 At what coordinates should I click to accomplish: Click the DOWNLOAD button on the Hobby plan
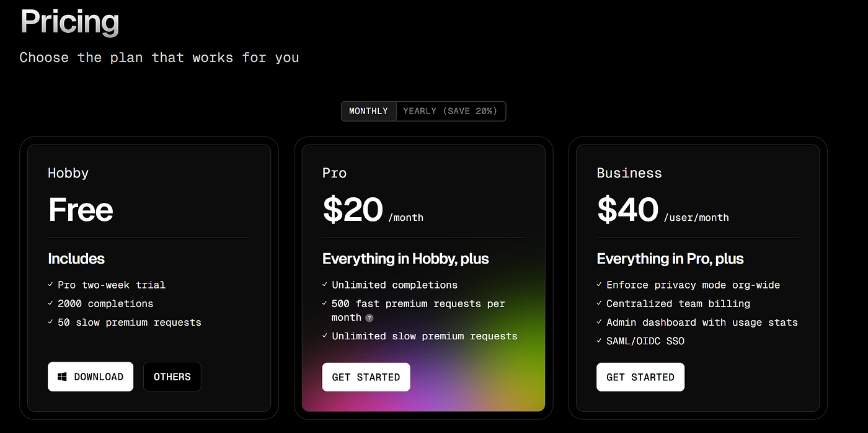(x=91, y=376)
